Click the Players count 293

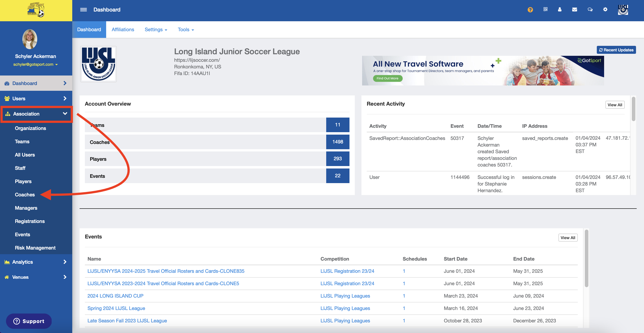click(338, 159)
